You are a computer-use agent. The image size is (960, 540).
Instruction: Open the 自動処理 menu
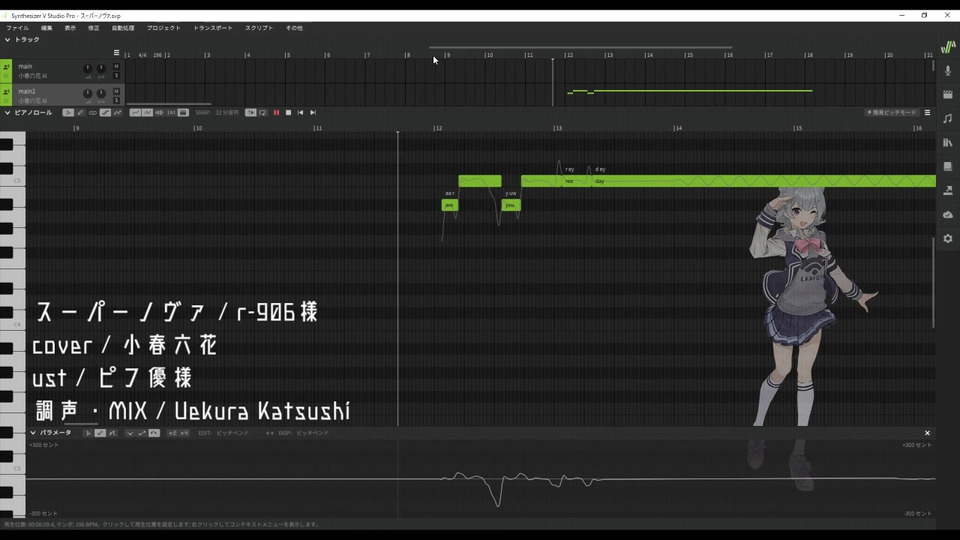pyautogui.click(x=123, y=28)
